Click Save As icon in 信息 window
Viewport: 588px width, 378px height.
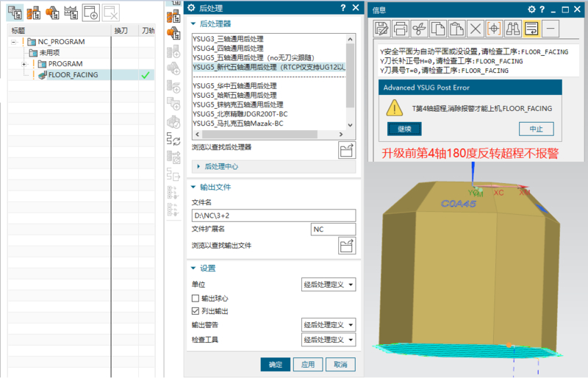pyautogui.click(x=381, y=29)
